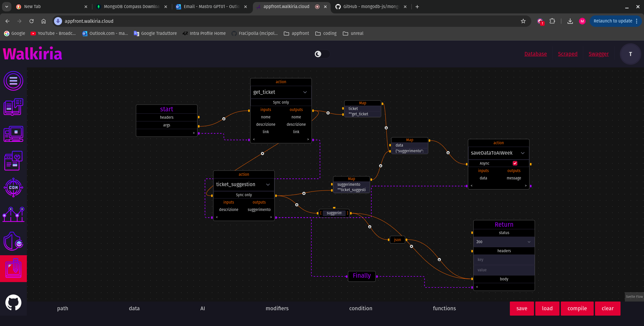Open the appfront bookmarks folder

296,34
